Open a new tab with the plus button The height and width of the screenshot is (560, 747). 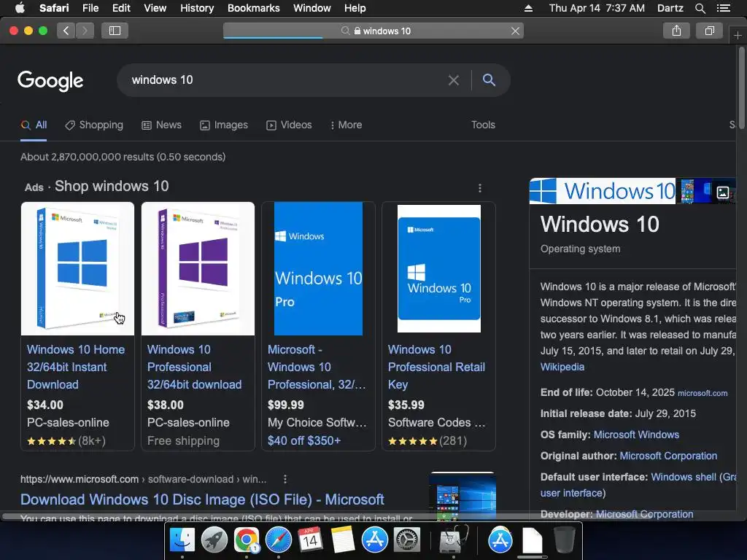[x=738, y=36]
